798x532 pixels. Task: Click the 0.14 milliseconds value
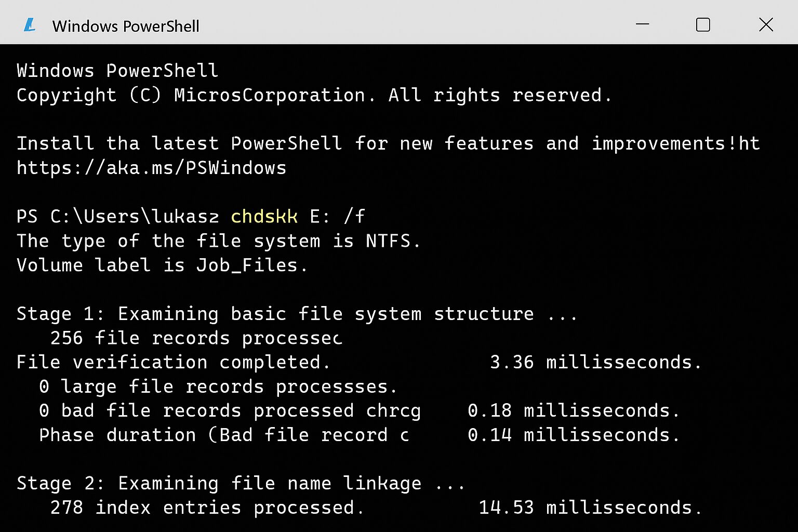click(x=573, y=435)
